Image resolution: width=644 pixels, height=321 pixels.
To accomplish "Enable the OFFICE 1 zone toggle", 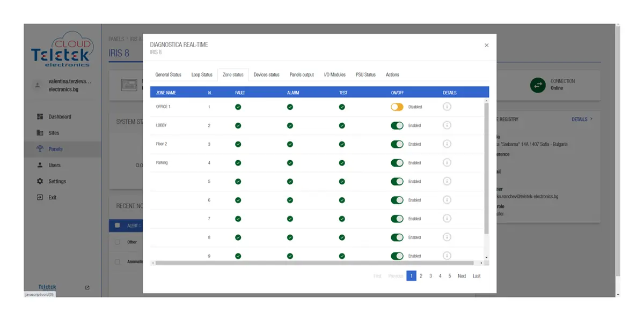I will point(397,107).
